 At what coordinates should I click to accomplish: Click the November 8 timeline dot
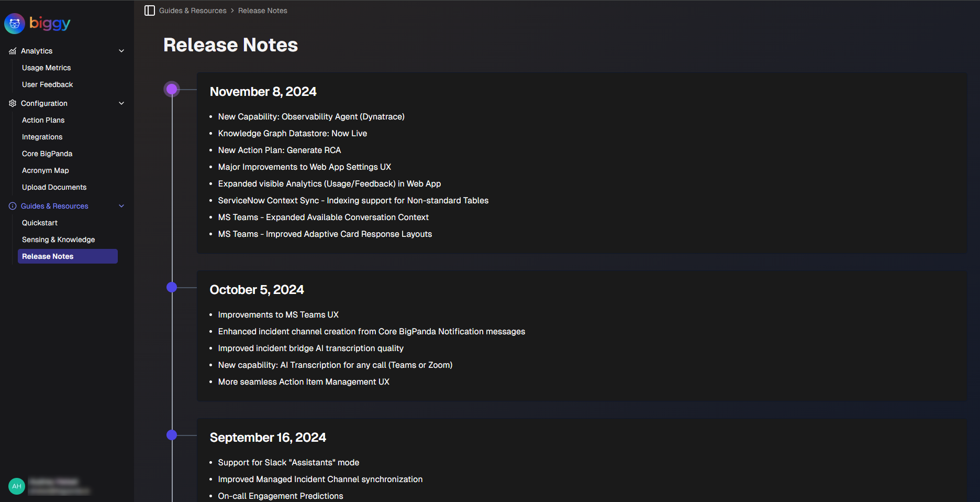coord(172,89)
